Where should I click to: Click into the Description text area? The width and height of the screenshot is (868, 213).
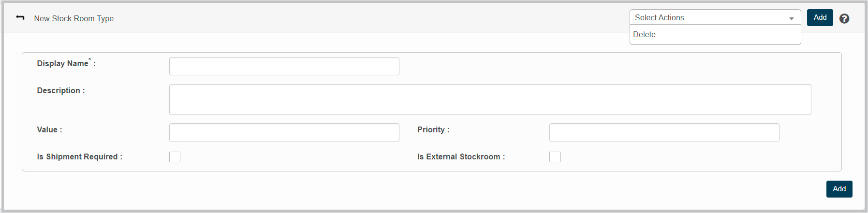(490, 99)
